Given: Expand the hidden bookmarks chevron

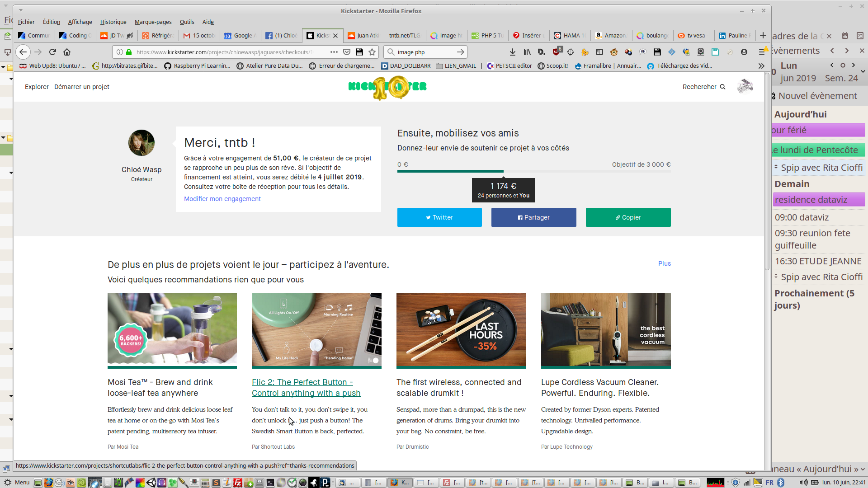Looking at the screenshot, I should point(761,66).
